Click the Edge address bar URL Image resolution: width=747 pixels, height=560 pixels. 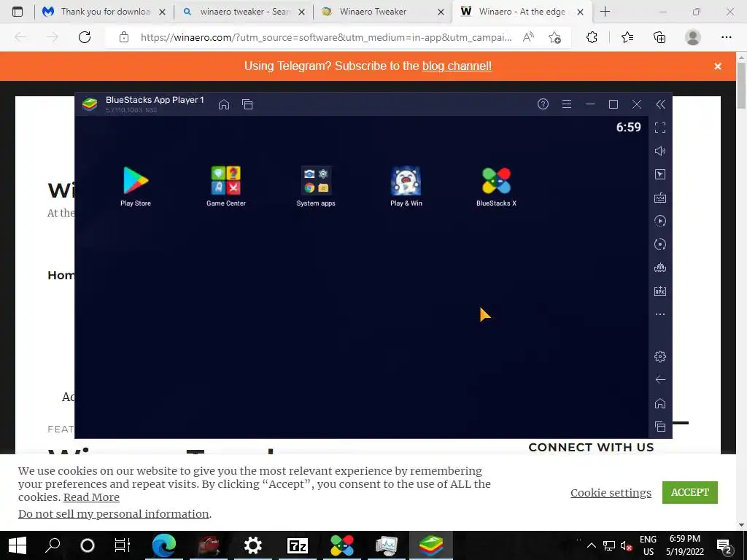click(326, 37)
